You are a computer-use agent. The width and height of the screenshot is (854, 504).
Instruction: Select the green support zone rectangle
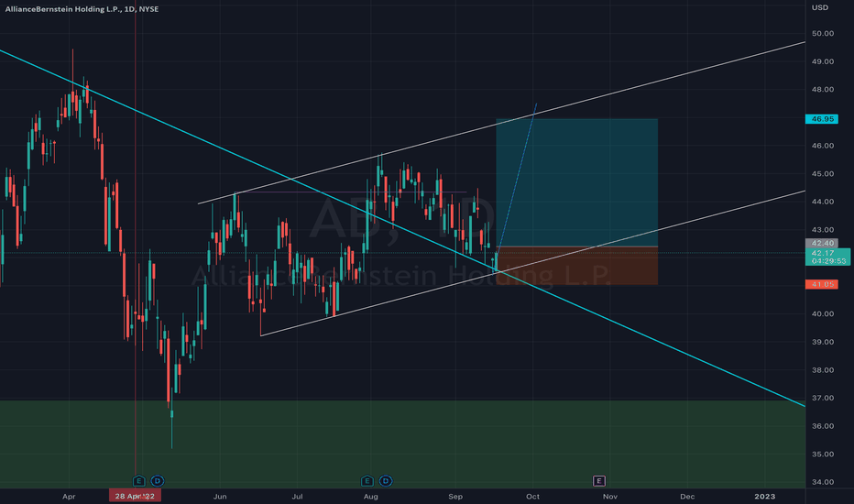402,444
